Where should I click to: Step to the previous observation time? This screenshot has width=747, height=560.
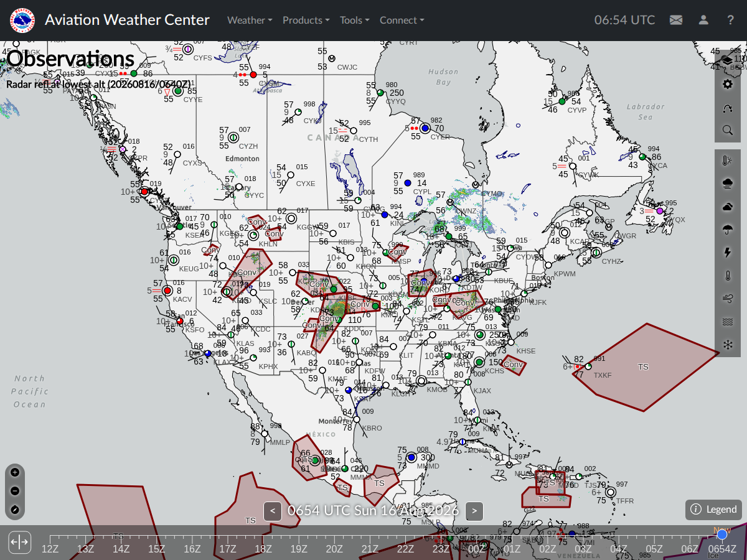coord(272,511)
